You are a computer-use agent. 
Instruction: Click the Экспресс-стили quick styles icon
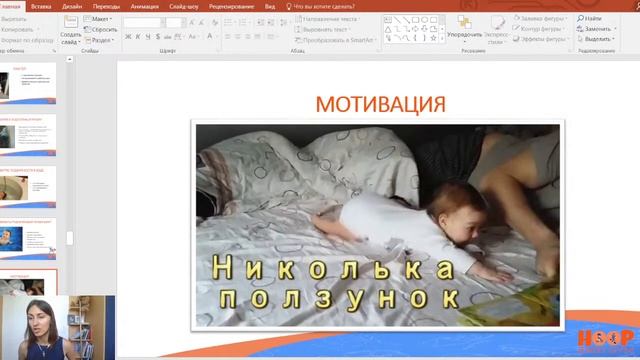498,23
